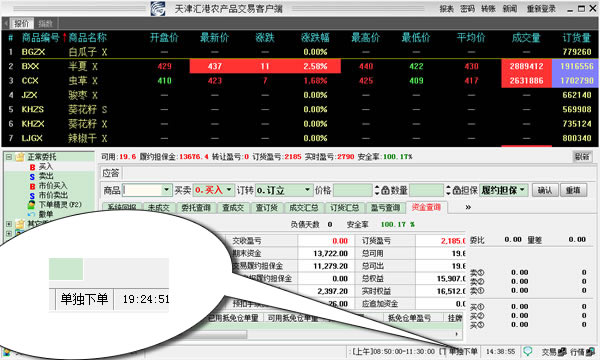
Task: Click the 下单精灵 person icon
Action: click(32, 205)
